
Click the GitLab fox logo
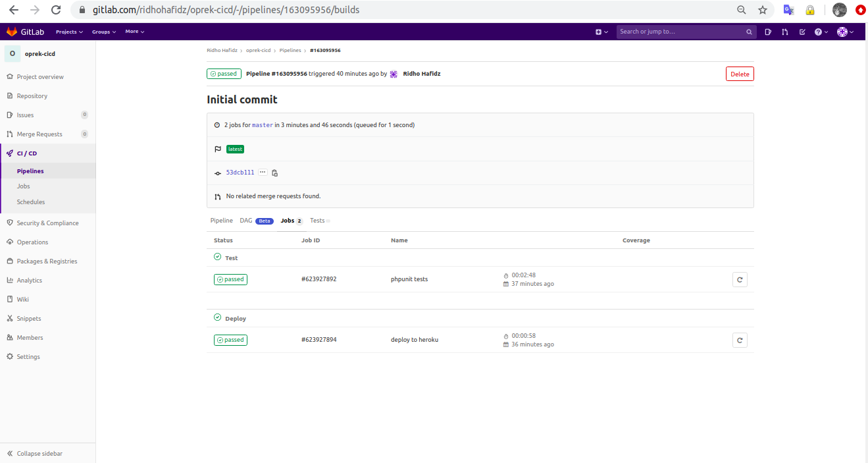click(12, 32)
